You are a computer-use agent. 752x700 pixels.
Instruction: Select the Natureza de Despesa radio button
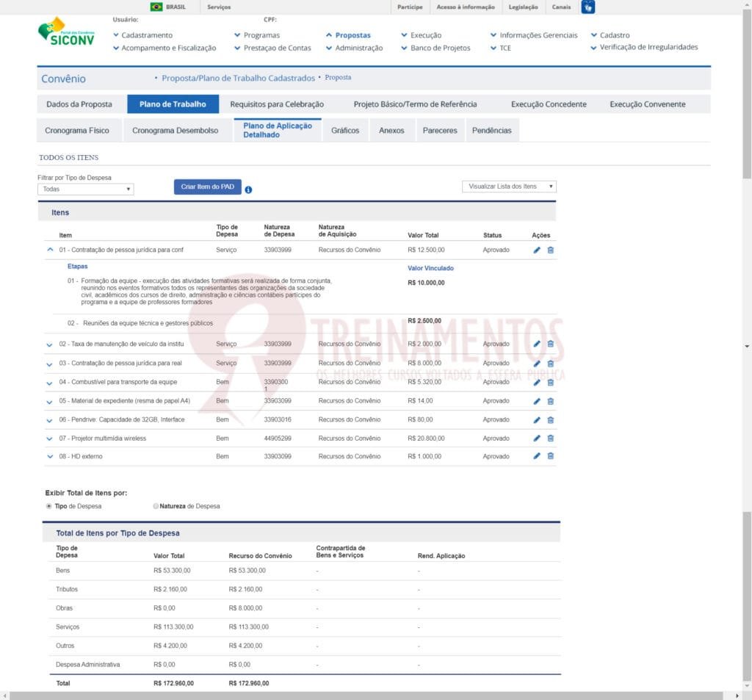tap(156, 506)
